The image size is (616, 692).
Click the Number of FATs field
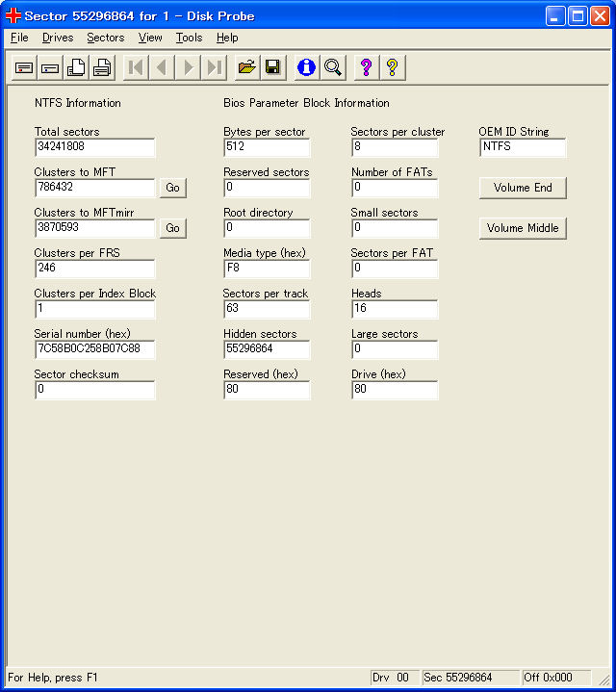[x=395, y=188]
